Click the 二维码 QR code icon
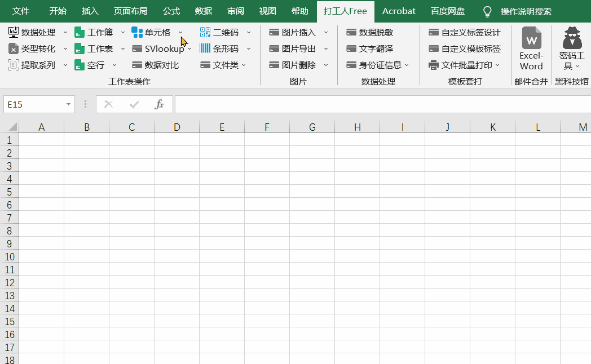The height and width of the screenshot is (364, 591). [205, 32]
